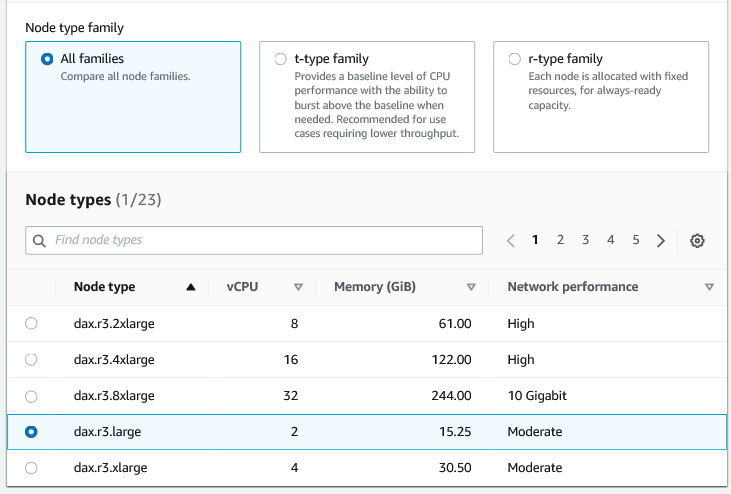Select dax.r3.8xlarge radio button
Image resolution: width=731 pixels, height=494 pixels.
click(31, 396)
